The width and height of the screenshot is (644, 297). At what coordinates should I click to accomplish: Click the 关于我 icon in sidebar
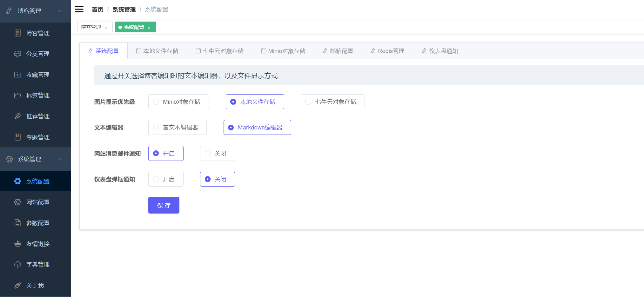coord(18,285)
